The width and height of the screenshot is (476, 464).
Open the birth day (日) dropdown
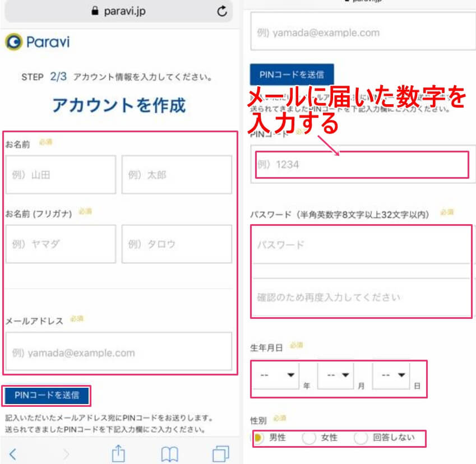click(391, 375)
